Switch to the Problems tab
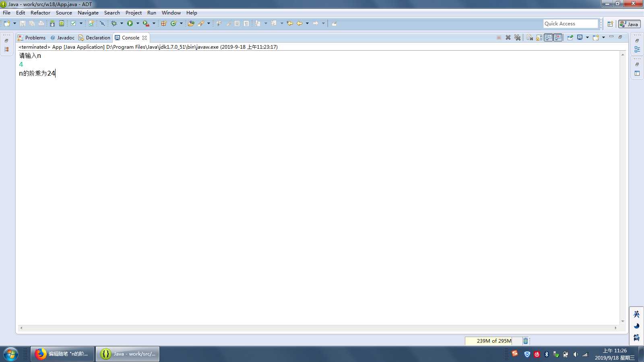The width and height of the screenshot is (644, 362). pyautogui.click(x=31, y=37)
